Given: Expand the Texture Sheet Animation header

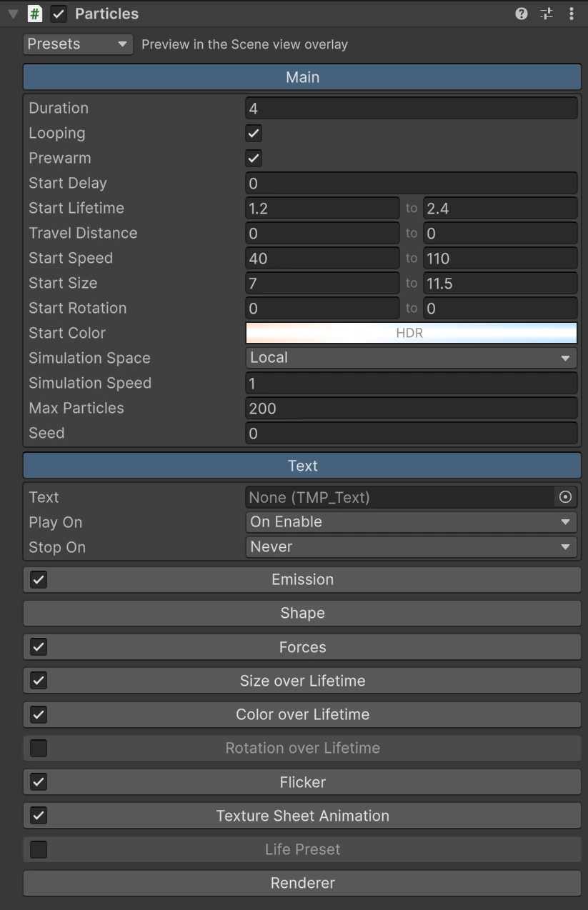Looking at the screenshot, I should coord(302,816).
